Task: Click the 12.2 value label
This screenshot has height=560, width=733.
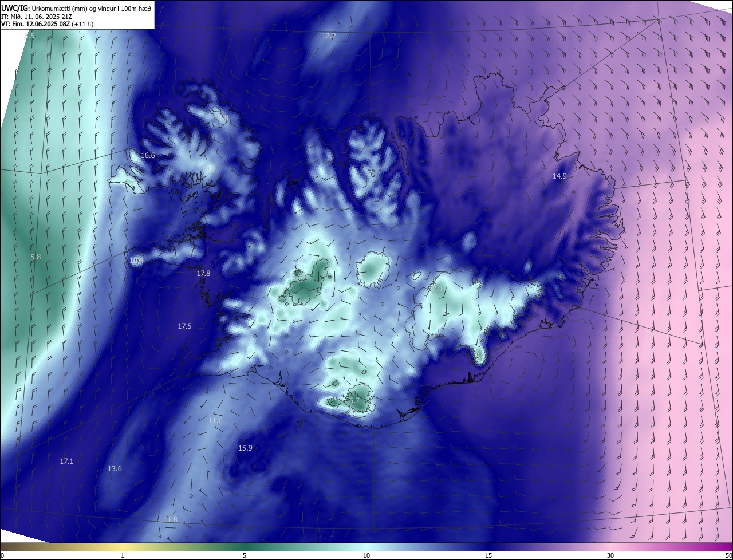Action: coord(329,36)
